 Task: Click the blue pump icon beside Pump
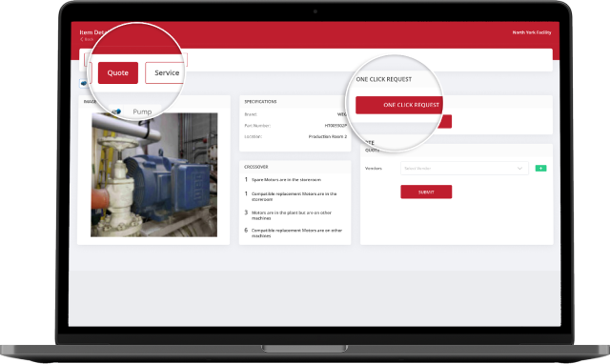[x=116, y=111]
